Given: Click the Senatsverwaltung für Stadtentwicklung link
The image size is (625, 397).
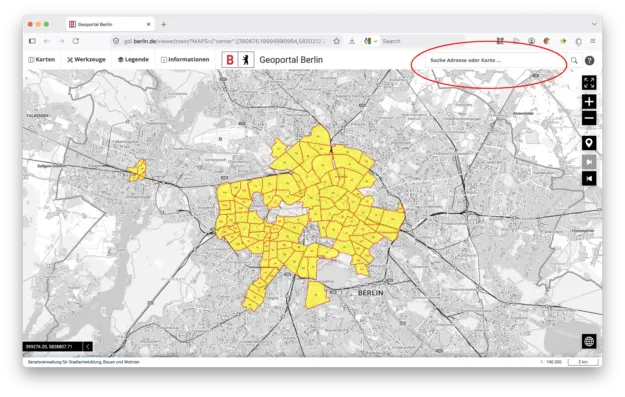Looking at the screenshot, I should (x=84, y=362).
